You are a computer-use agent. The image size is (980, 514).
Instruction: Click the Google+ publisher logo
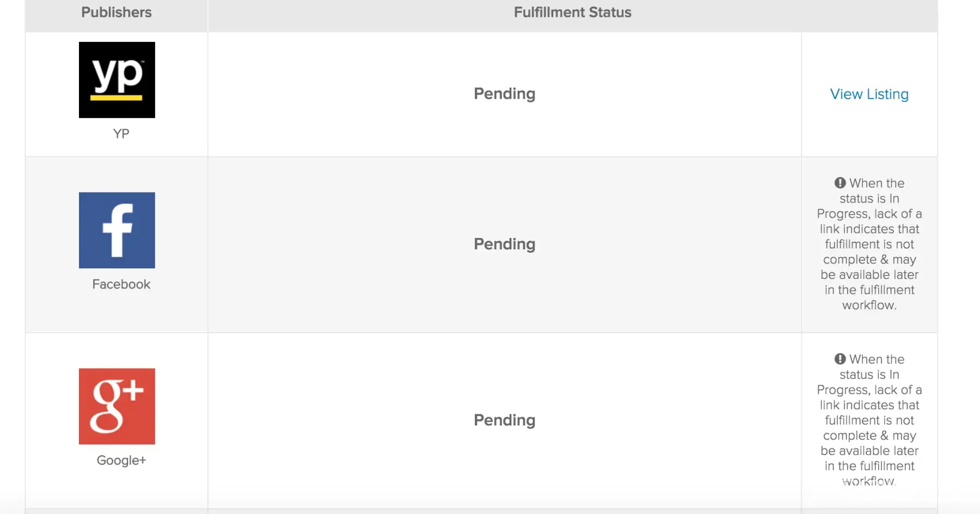coord(117,406)
